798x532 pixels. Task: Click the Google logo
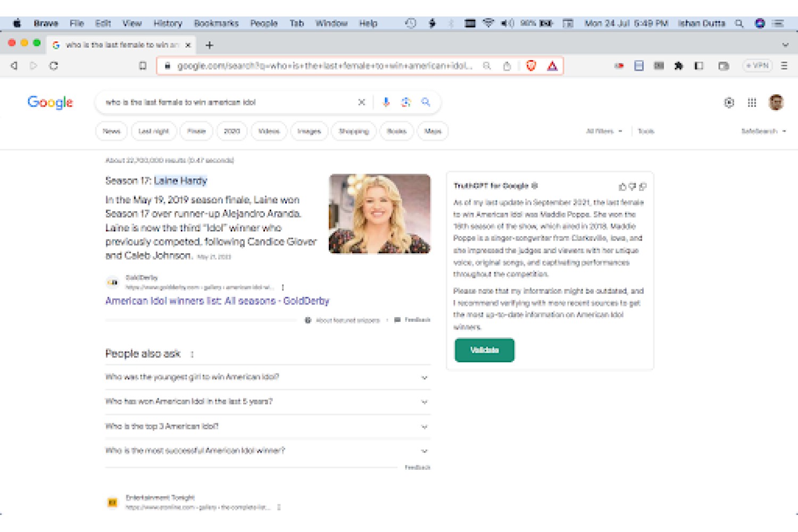point(50,103)
